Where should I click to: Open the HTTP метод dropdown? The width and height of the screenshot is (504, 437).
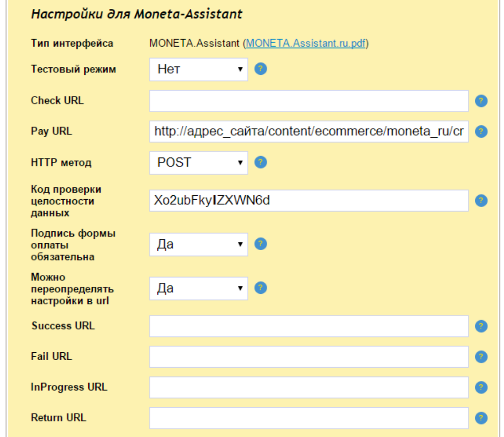(x=199, y=163)
